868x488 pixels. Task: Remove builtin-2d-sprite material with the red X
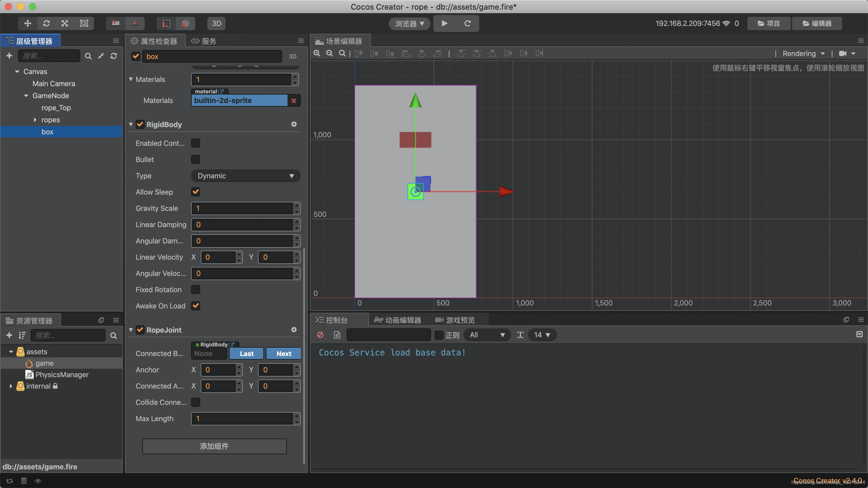[x=294, y=101]
